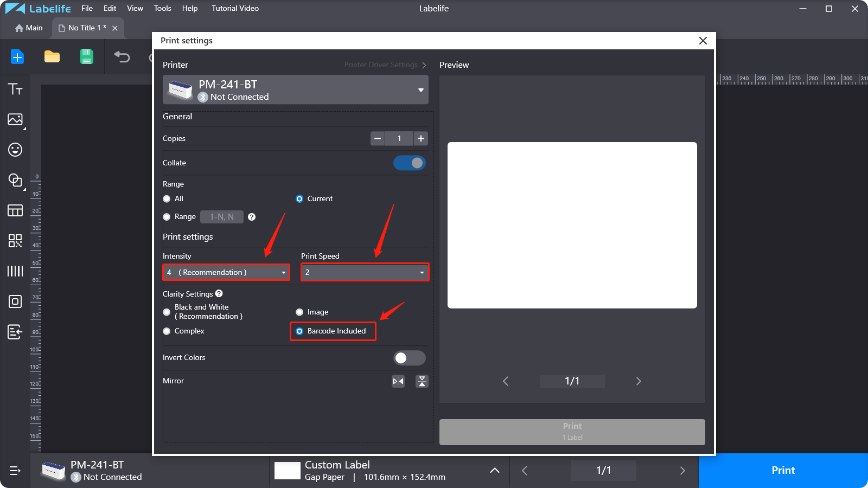
Task: Click the horizontal mirror icon
Action: [x=398, y=381]
